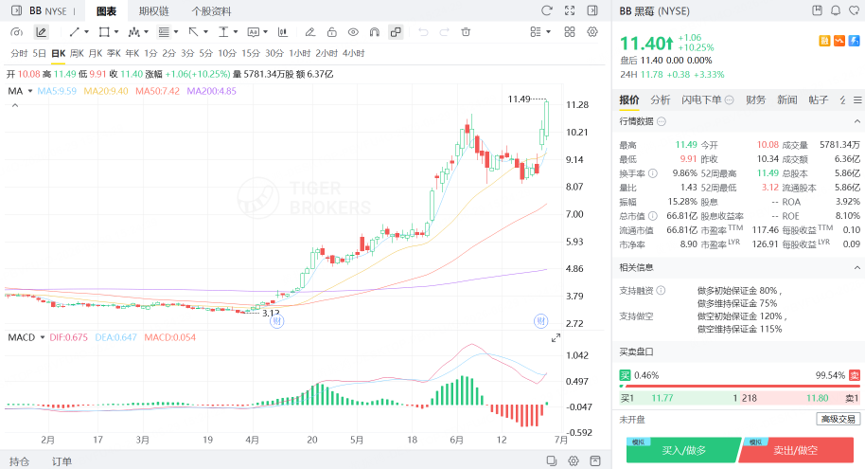The width and height of the screenshot is (865, 469).
Task: Expand the MACD pane with diagonal arrows
Action: tap(556, 338)
